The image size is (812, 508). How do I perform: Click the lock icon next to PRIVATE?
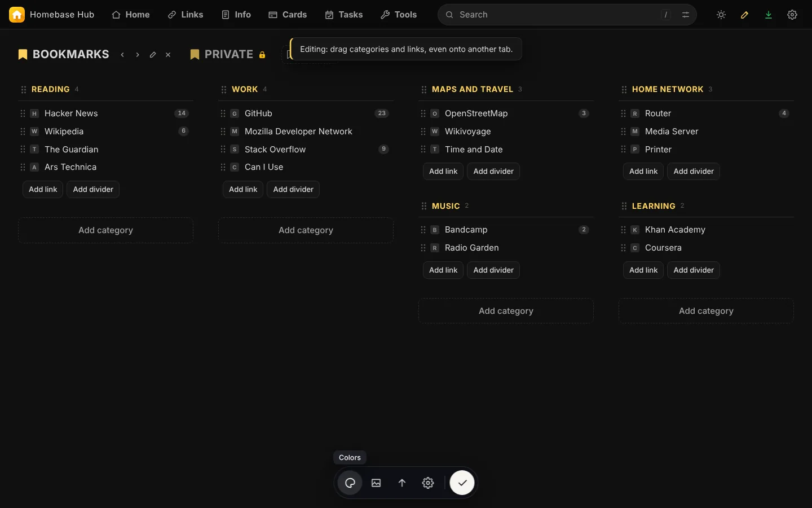coord(262,55)
